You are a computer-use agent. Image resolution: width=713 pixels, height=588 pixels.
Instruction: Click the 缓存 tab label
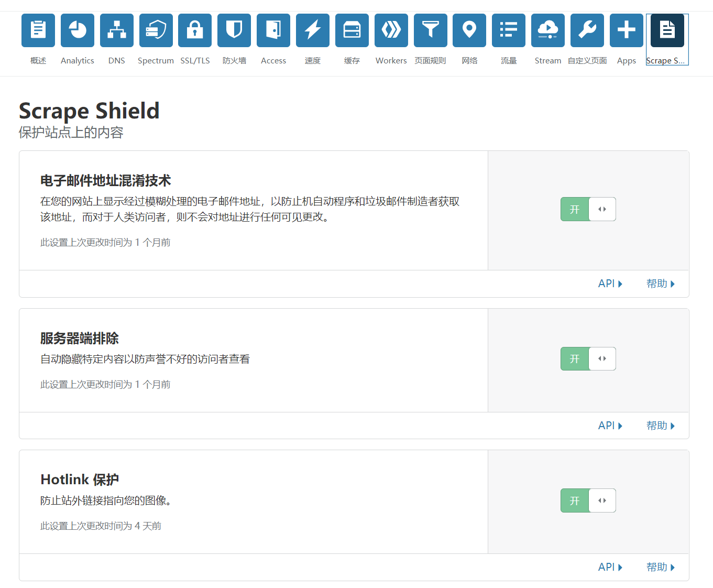pos(352,61)
